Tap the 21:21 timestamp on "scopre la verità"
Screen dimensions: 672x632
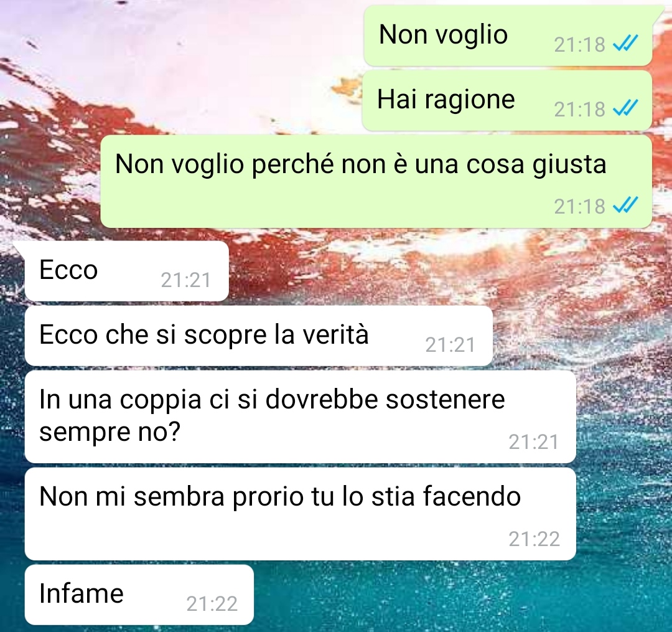coord(450,345)
